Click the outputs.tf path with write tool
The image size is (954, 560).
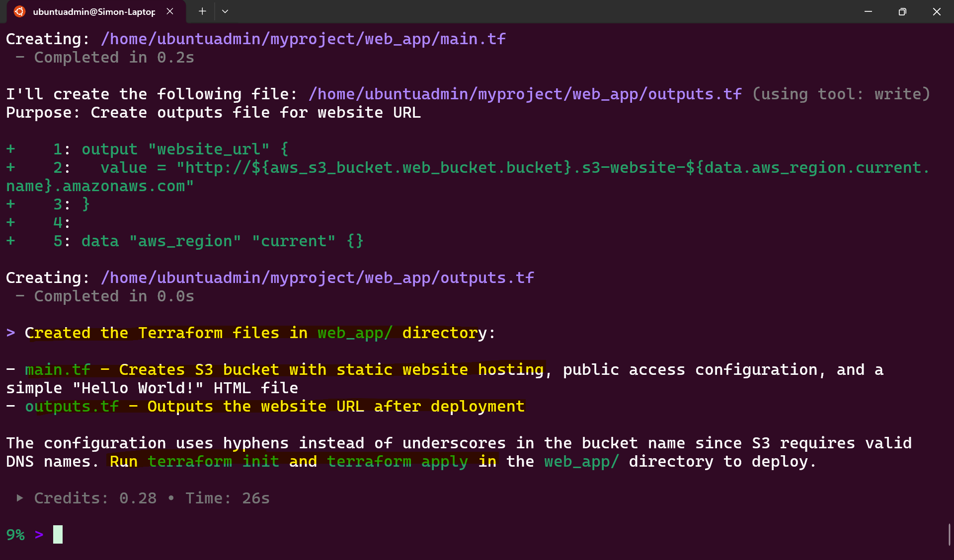click(525, 94)
